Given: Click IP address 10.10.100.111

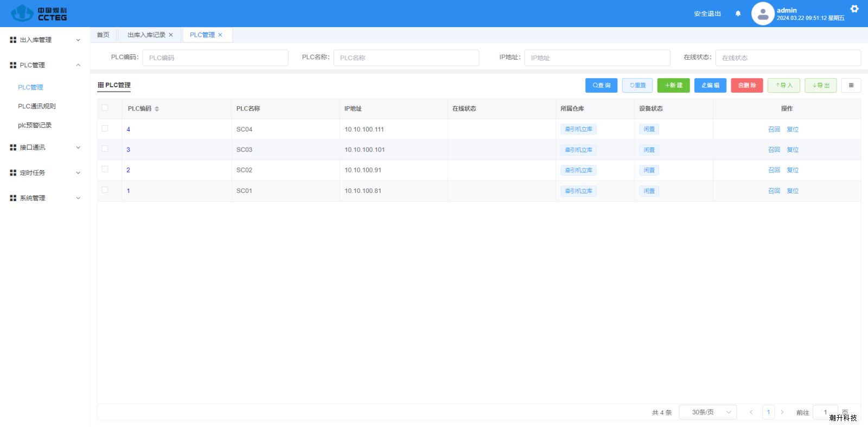Looking at the screenshot, I should [x=364, y=130].
